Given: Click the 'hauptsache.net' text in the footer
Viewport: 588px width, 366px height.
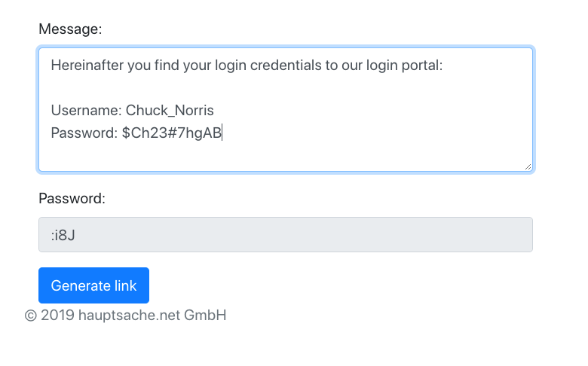Looking at the screenshot, I should (x=130, y=316).
